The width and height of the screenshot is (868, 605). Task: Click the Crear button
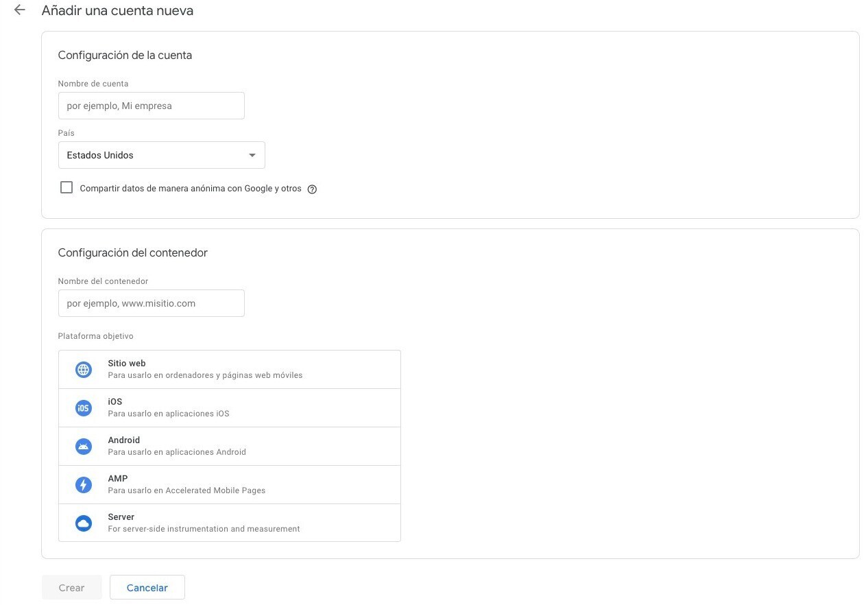point(72,588)
